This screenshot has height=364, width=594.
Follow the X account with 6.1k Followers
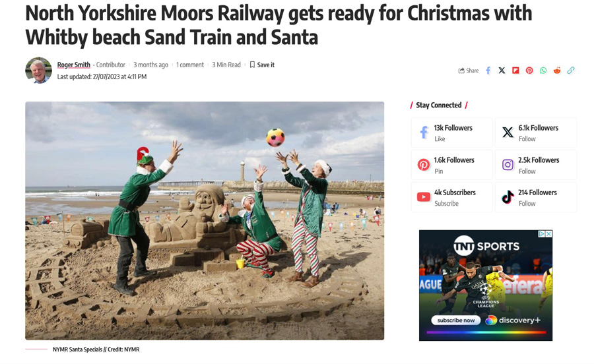pos(536,133)
